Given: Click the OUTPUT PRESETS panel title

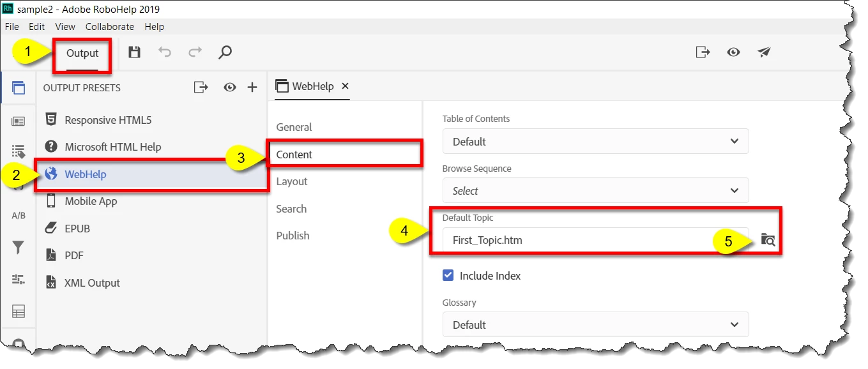Looking at the screenshot, I should point(82,88).
